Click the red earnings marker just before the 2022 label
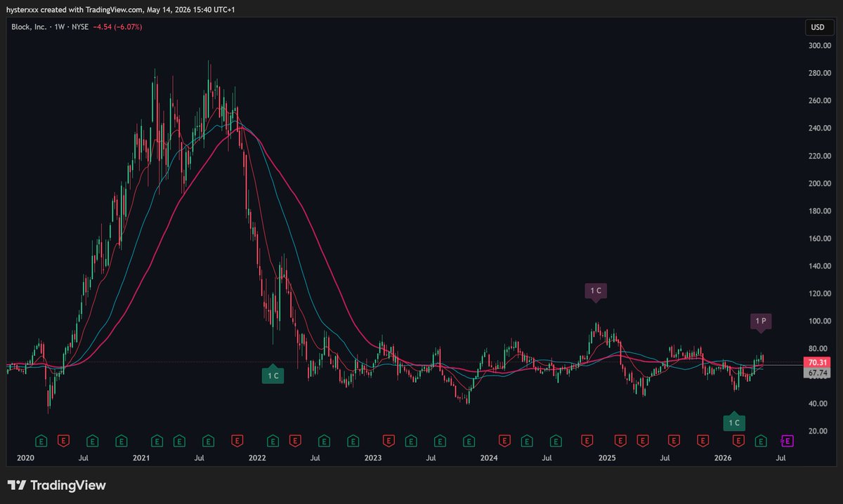 (237, 441)
